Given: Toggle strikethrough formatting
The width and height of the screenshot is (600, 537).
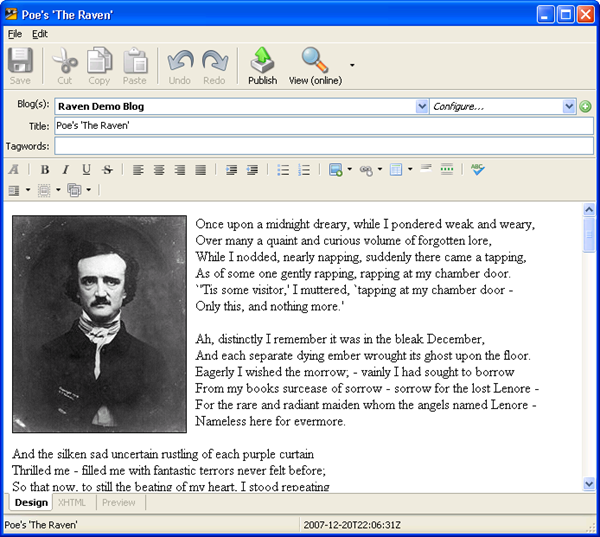Looking at the screenshot, I should pos(107,170).
